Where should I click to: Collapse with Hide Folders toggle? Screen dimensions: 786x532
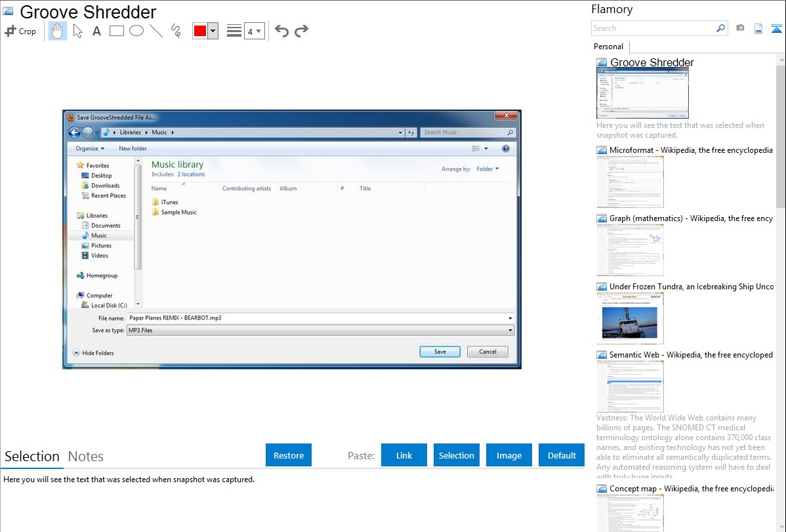coord(94,353)
